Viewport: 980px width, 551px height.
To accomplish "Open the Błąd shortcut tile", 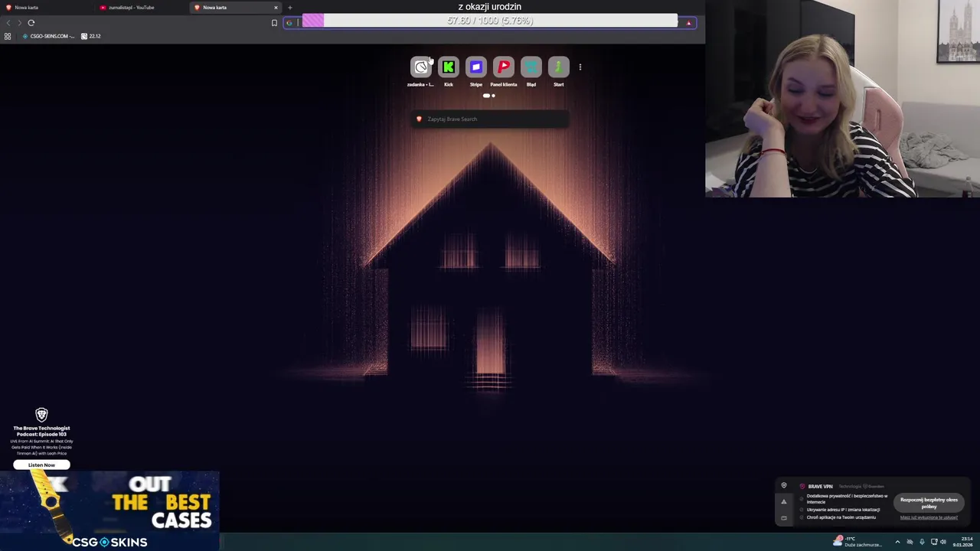I will [x=531, y=67].
